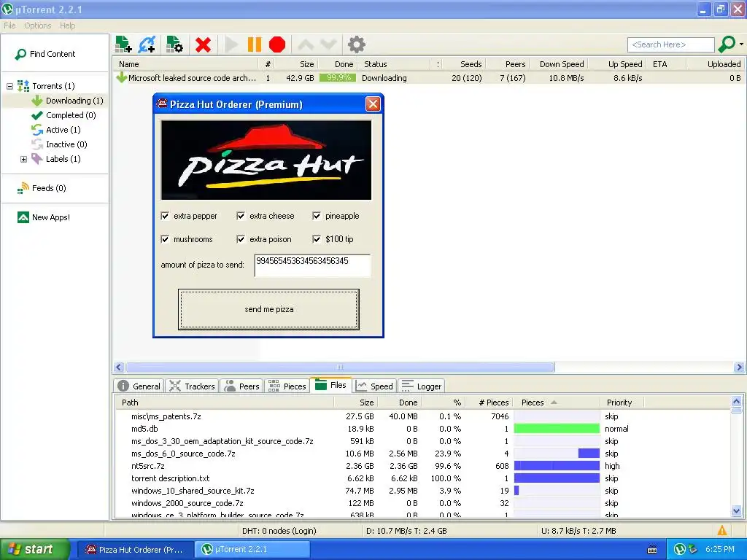The height and width of the screenshot is (560, 747).
Task: Stop the torrent with red stop icon
Action: click(276, 44)
